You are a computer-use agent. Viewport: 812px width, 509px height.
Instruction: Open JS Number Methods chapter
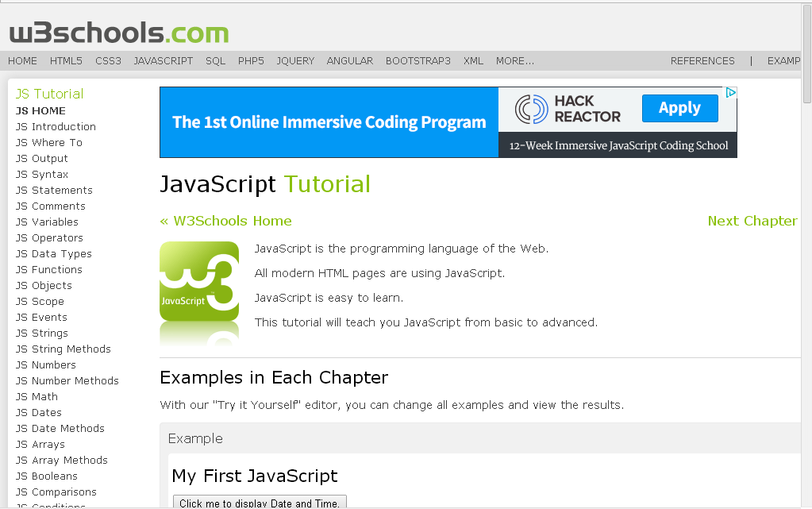(67, 381)
